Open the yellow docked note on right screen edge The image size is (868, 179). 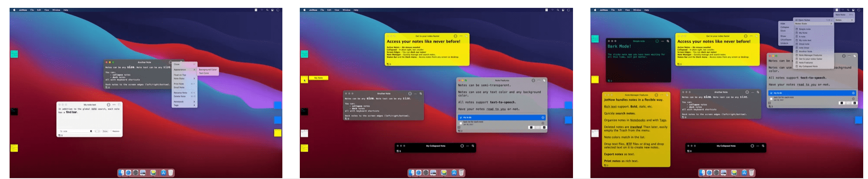pos(278,133)
